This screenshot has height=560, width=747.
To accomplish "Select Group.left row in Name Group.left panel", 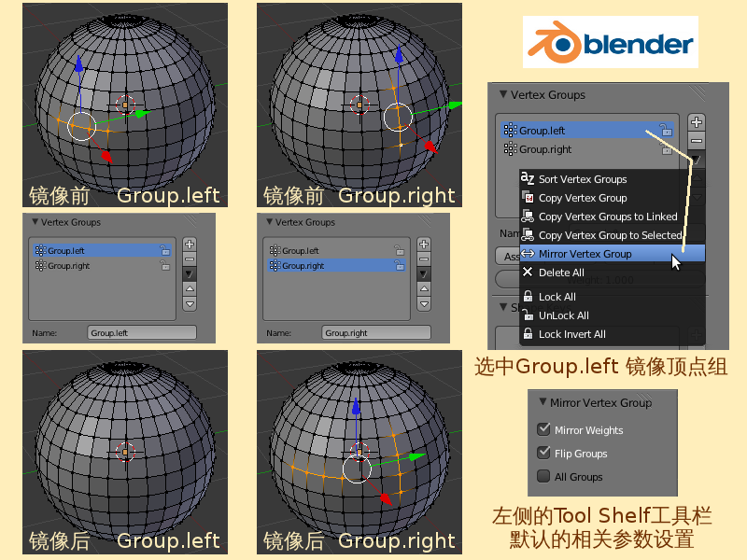I will click(103, 250).
